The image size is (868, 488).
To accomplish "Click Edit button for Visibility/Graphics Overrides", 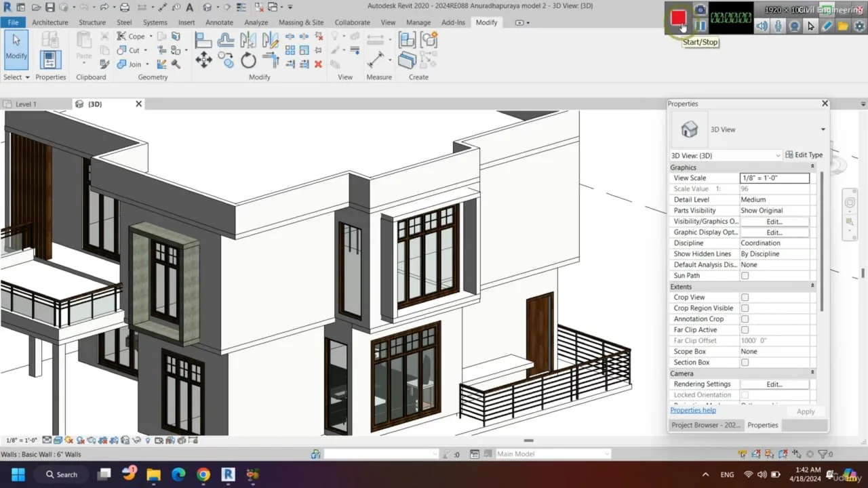I will (774, 222).
